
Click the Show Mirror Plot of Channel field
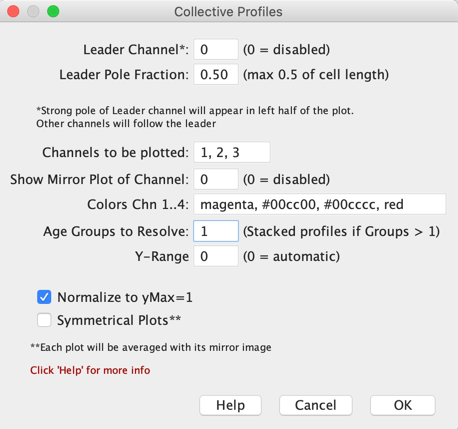pyautogui.click(x=216, y=179)
